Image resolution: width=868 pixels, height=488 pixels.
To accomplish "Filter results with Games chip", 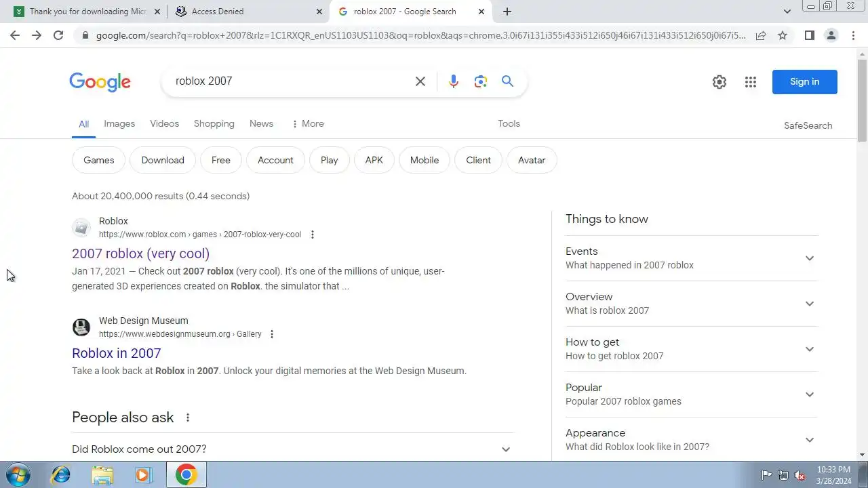I will tap(98, 161).
